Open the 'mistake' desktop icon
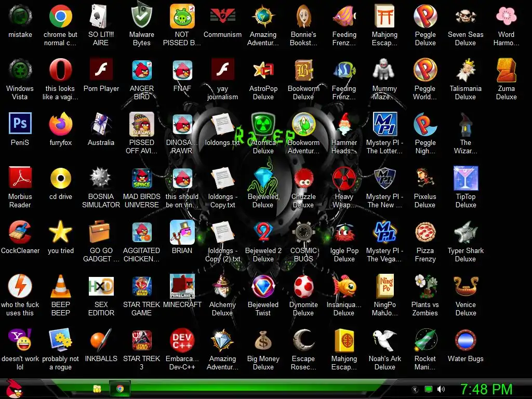Screen dimensions: 532x399 point(20,16)
